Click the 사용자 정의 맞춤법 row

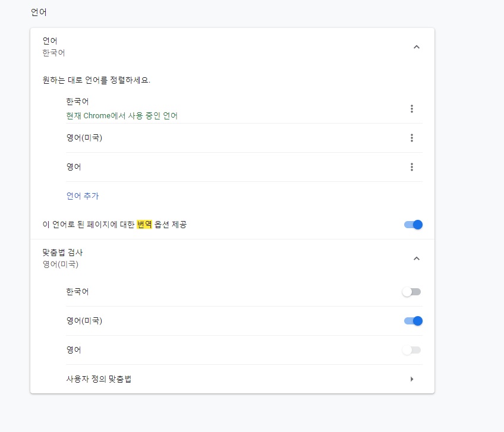click(99, 379)
